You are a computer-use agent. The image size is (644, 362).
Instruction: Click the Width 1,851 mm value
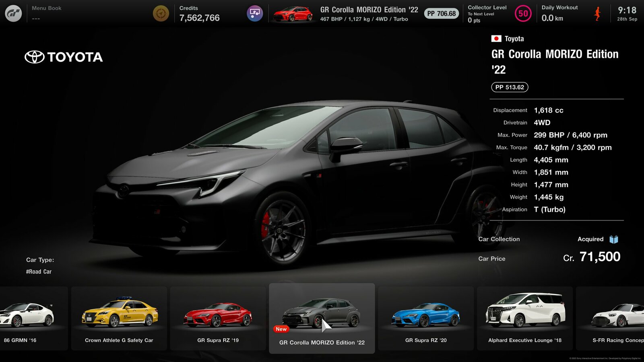click(x=551, y=173)
